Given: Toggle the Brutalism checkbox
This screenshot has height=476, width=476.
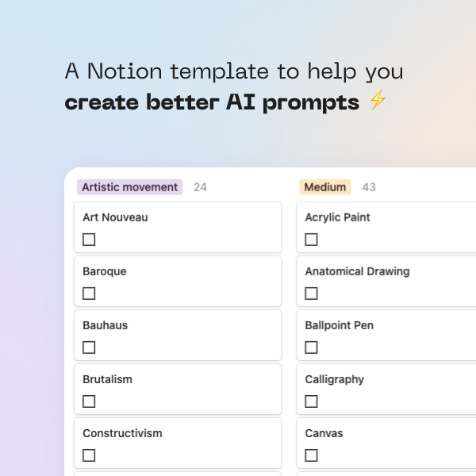Looking at the screenshot, I should (x=89, y=401).
